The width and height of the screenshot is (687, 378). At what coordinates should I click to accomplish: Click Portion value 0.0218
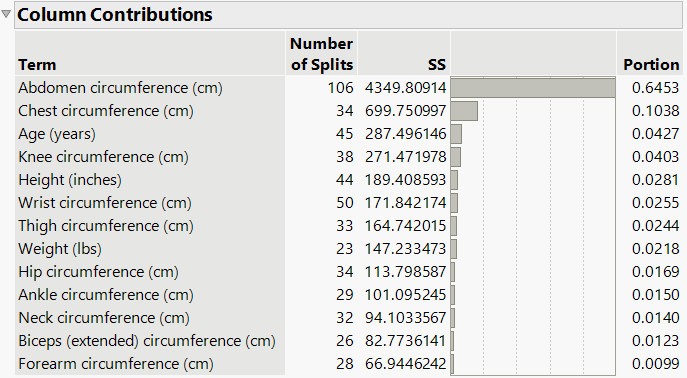tap(655, 249)
